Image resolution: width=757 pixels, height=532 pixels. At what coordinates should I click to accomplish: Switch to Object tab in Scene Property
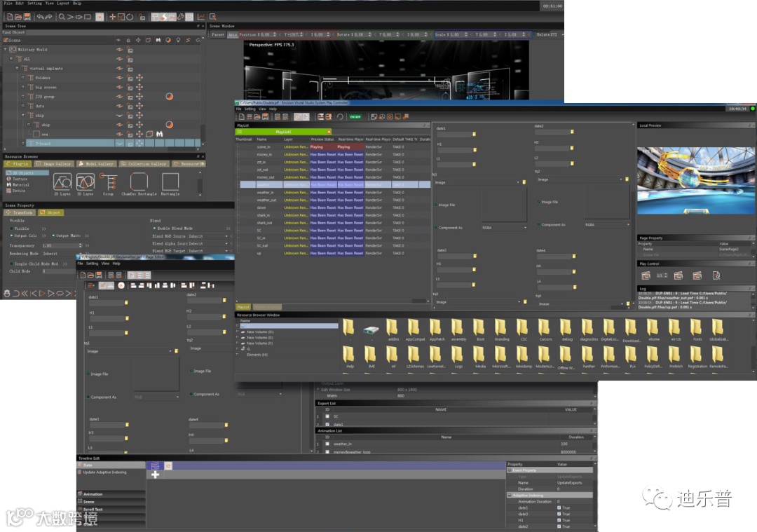[x=50, y=212]
